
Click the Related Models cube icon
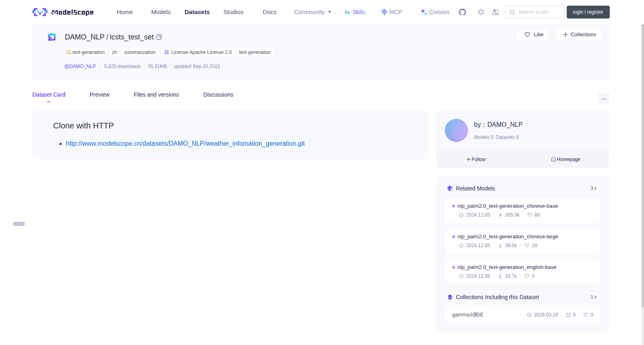click(450, 188)
